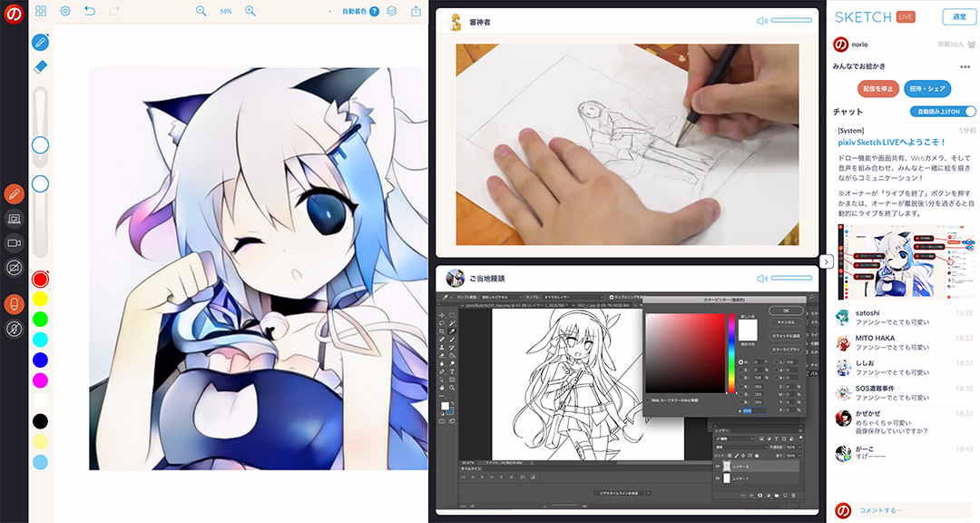Open the layers panel icon

(x=390, y=11)
